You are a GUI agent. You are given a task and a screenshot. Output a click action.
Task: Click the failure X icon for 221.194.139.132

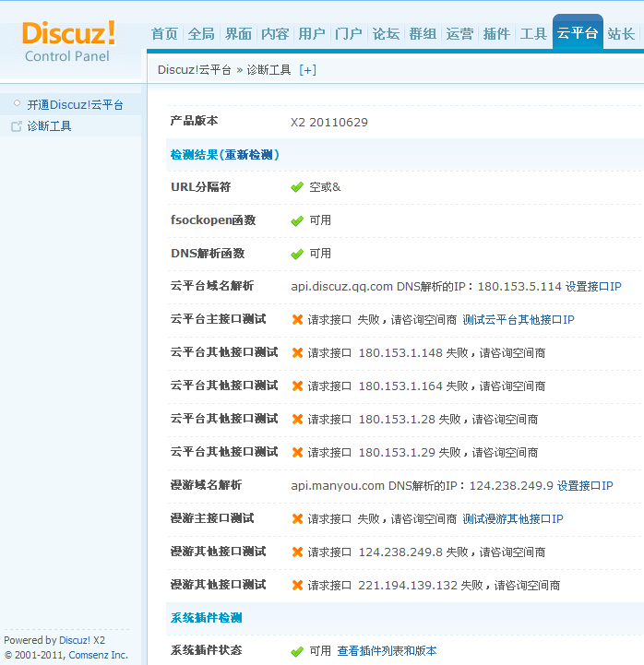coord(297,586)
